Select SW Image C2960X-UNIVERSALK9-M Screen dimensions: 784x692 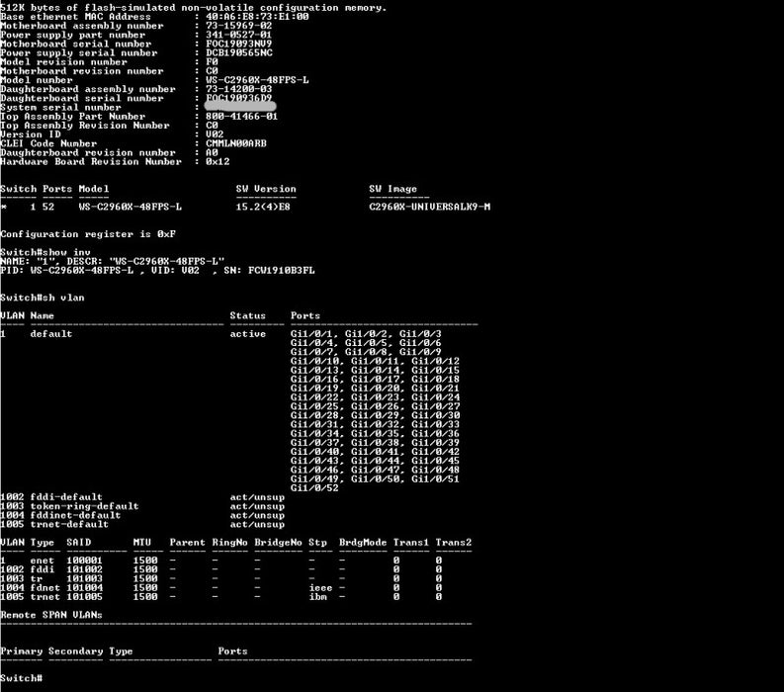pyautogui.click(x=429, y=207)
